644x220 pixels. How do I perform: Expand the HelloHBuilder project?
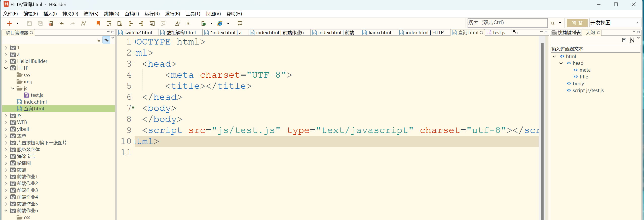[6, 61]
